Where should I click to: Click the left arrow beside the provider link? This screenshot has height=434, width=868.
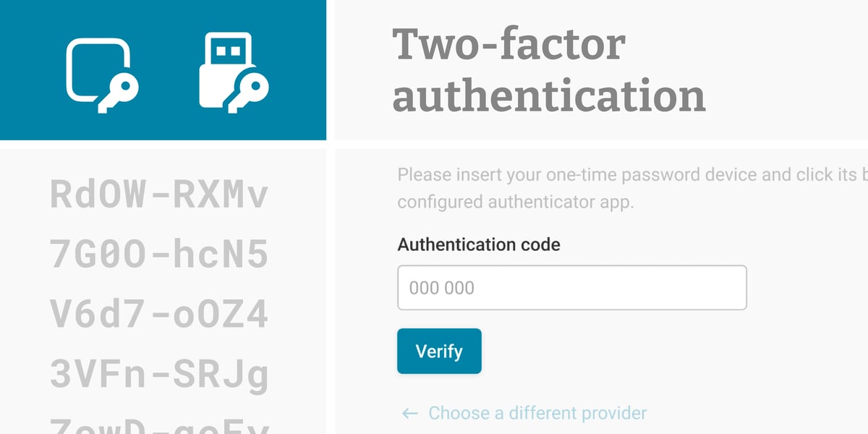[409, 413]
